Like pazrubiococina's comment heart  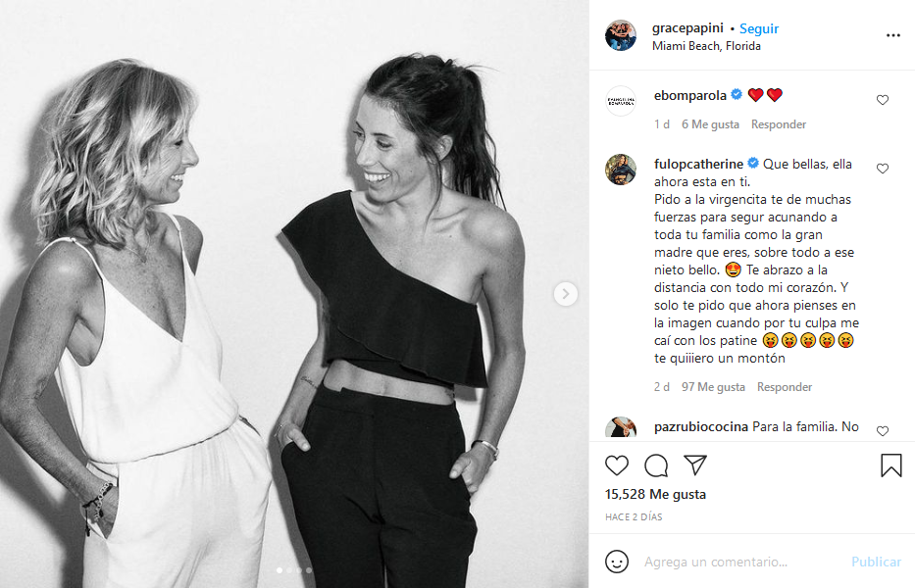[x=883, y=431]
